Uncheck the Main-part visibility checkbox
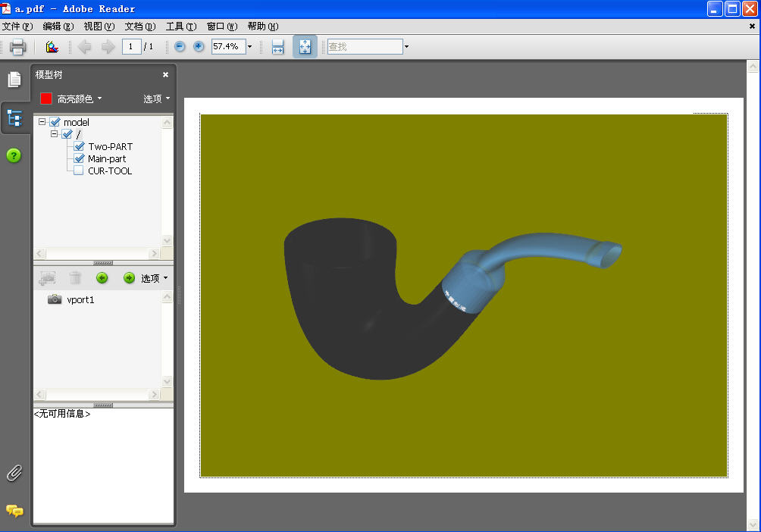 (79, 158)
